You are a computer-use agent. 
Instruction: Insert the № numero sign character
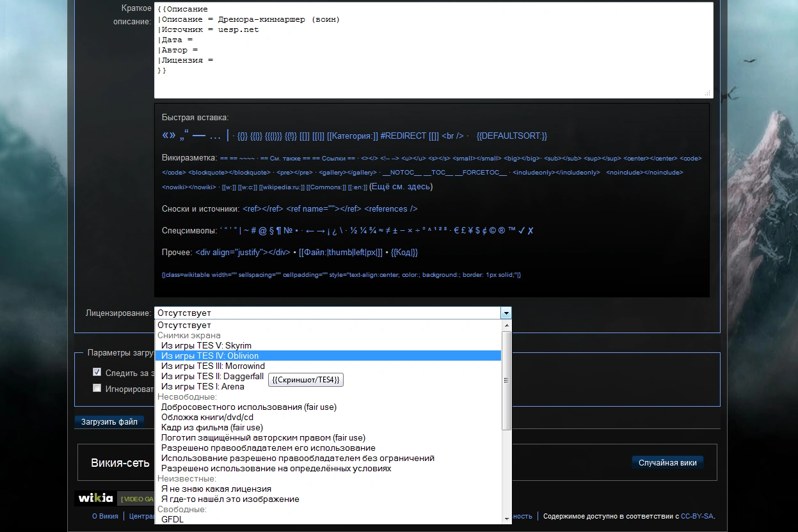[x=288, y=231]
